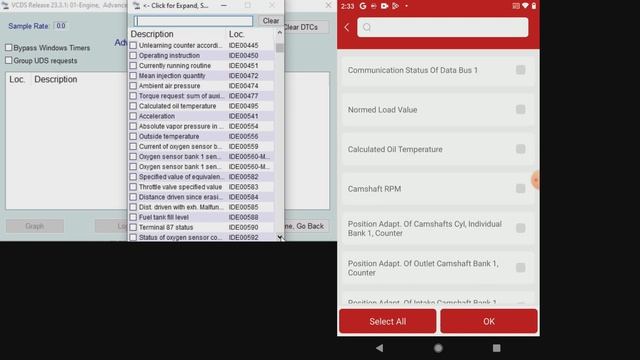Tick the Mean injection quantity checkbox

tap(133, 76)
